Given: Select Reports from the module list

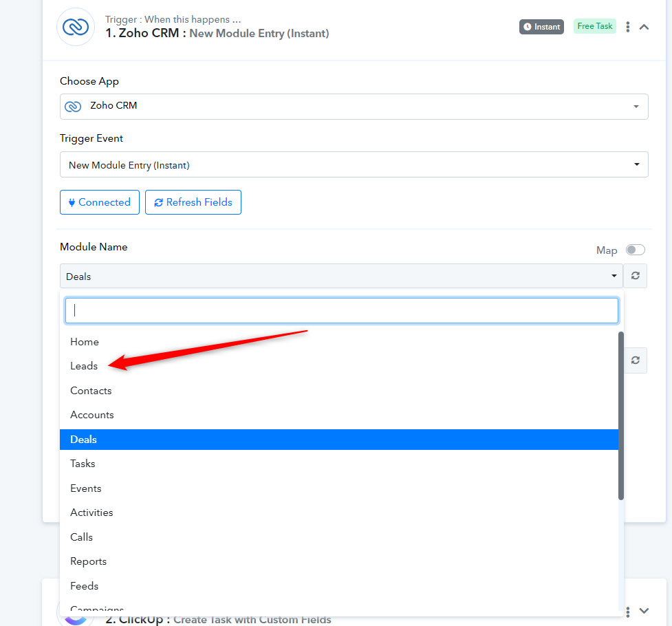Looking at the screenshot, I should 339,561.
